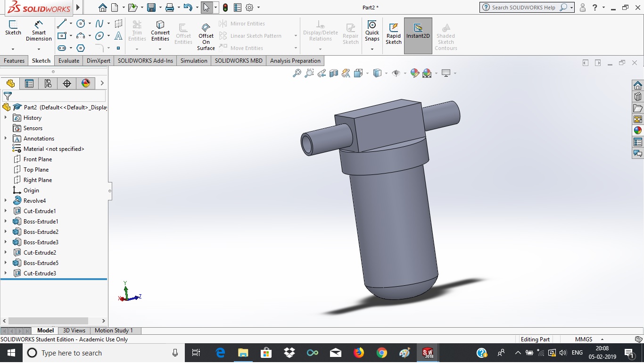Click the Search SOLIDWORKS Help field
Viewport: 644px width, 364px height.
[x=523, y=8]
